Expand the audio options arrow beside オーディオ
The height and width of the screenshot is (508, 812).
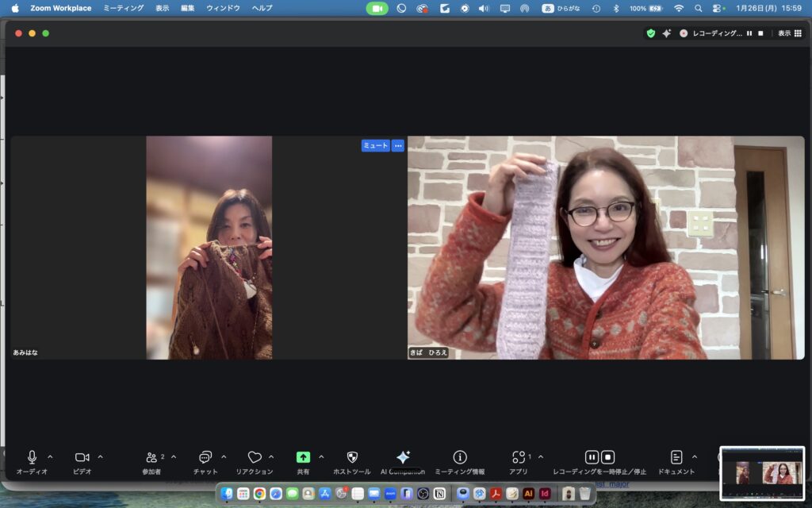pos(50,457)
